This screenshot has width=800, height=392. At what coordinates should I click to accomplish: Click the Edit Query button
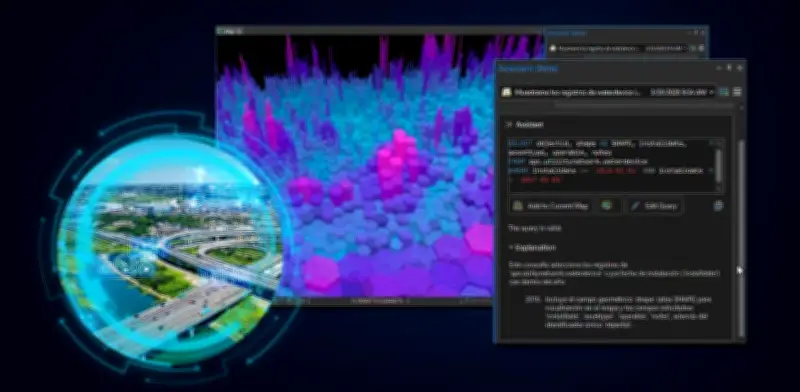(654, 206)
